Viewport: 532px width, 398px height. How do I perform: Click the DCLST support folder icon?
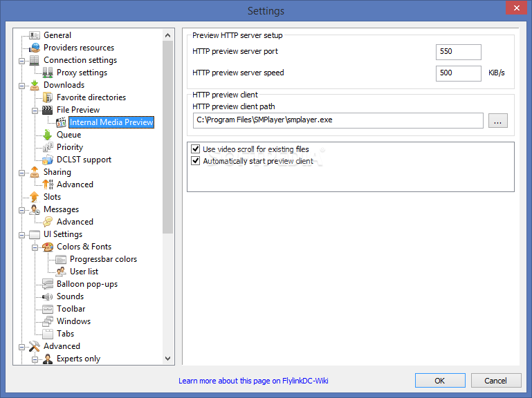click(x=48, y=160)
